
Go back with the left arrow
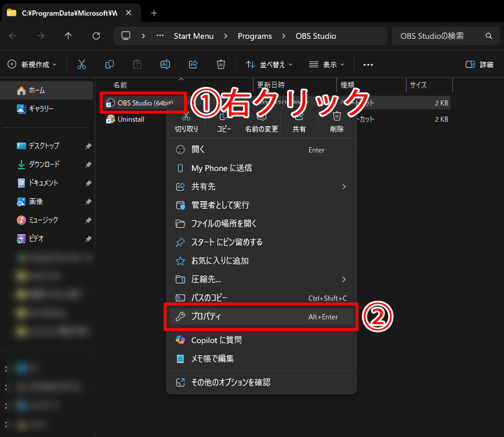point(13,36)
